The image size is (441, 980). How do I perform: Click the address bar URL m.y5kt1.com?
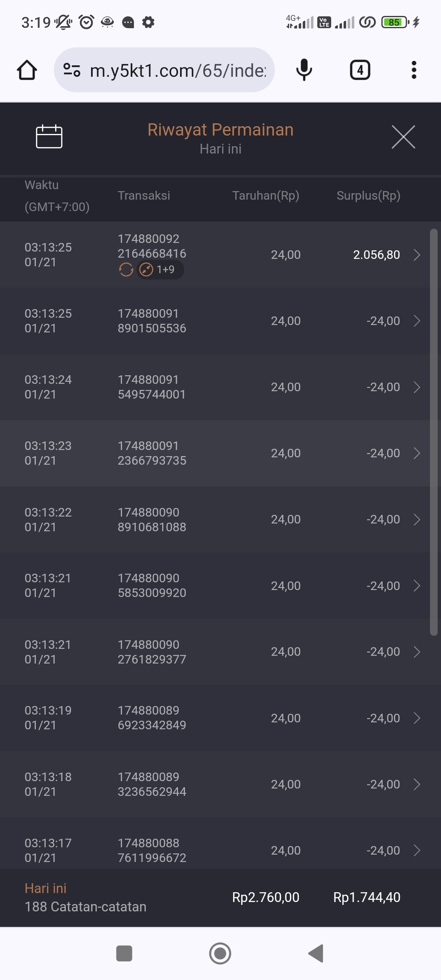(178, 70)
